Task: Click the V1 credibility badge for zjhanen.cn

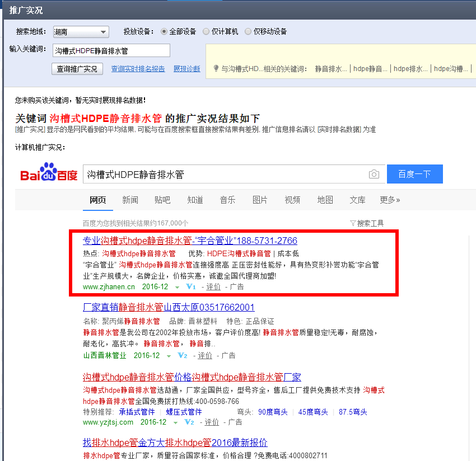Action: coord(190,286)
